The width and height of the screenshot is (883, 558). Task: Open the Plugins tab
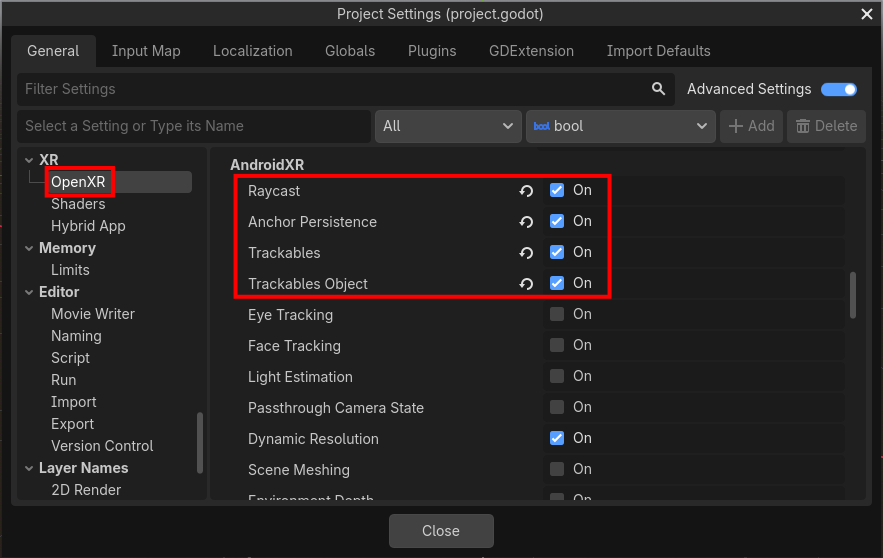(x=432, y=51)
